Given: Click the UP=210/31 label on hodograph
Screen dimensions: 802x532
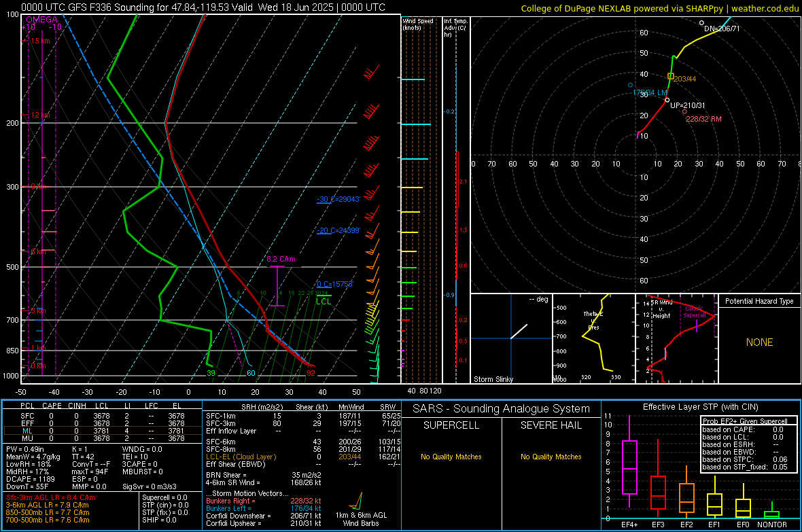Looking at the screenshot, I should 687,105.
